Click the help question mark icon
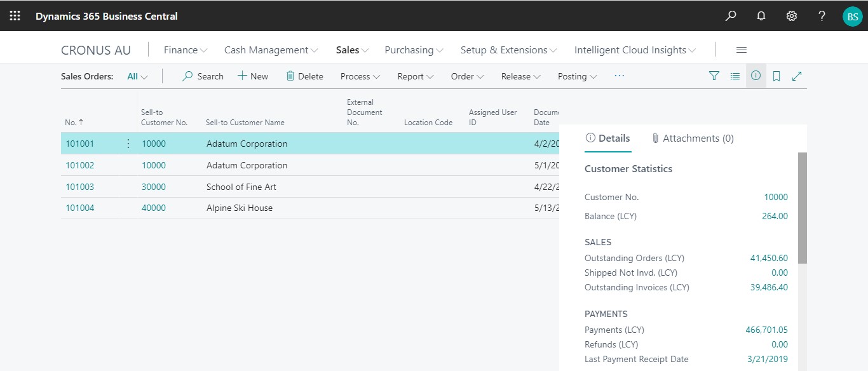Screen dimensions: 868x371 pyautogui.click(x=822, y=16)
